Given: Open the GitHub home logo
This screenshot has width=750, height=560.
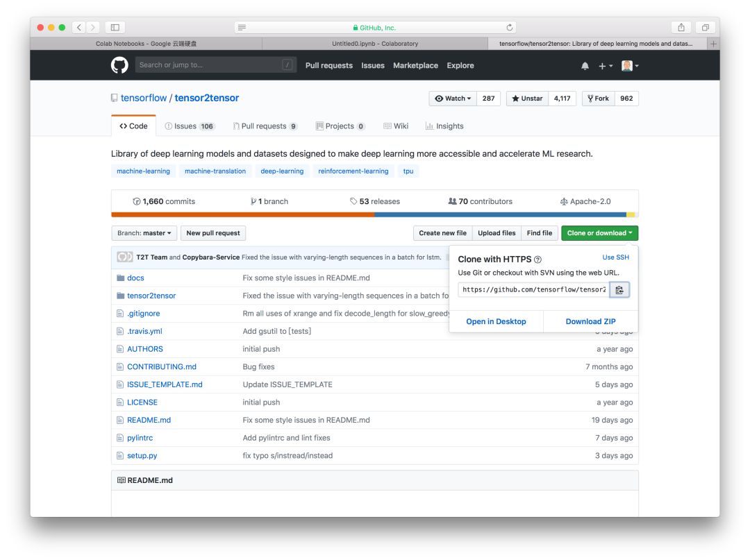Looking at the screenshot, I should click(x=119, y=65).
